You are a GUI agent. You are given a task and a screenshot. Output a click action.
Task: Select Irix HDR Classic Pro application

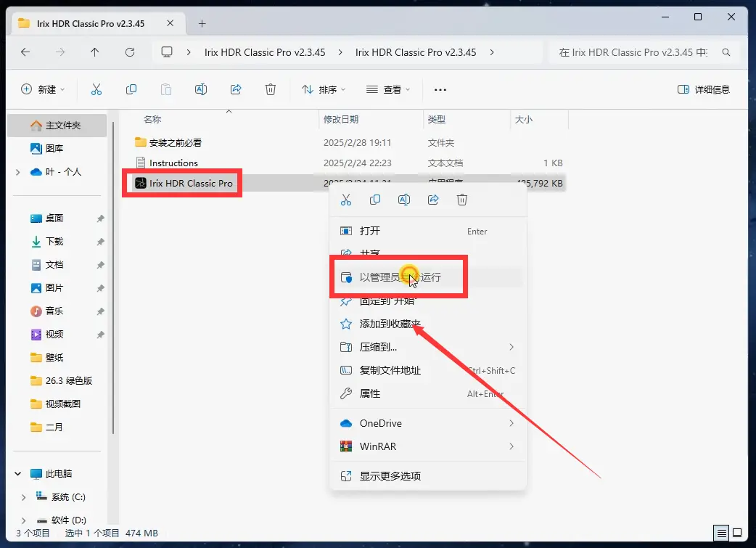pyautogui.click(x=191, y=184)
